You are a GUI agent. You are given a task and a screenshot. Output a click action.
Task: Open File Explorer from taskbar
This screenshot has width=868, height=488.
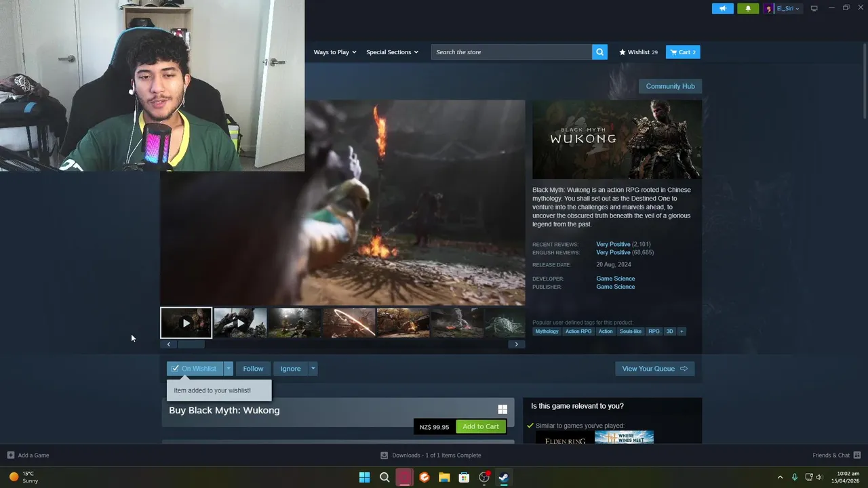tap(444, 477)
